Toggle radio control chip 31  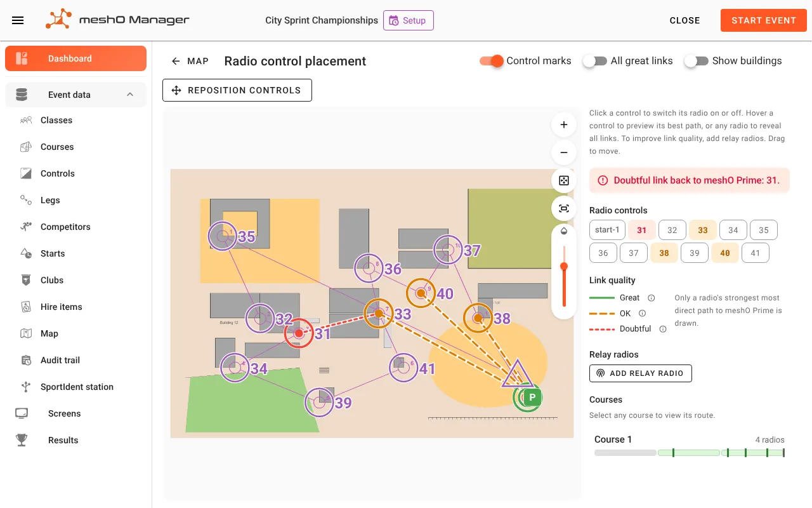pos(642,231)
